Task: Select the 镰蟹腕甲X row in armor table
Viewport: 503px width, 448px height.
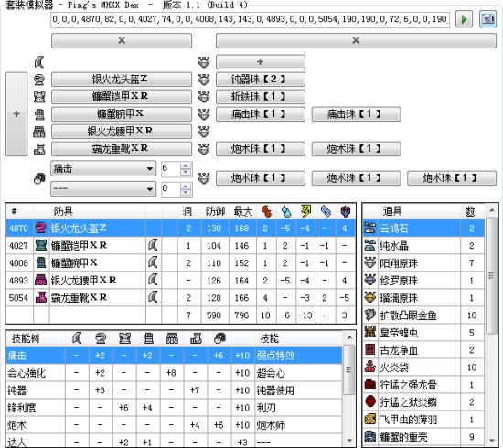Action: [180, 263]
